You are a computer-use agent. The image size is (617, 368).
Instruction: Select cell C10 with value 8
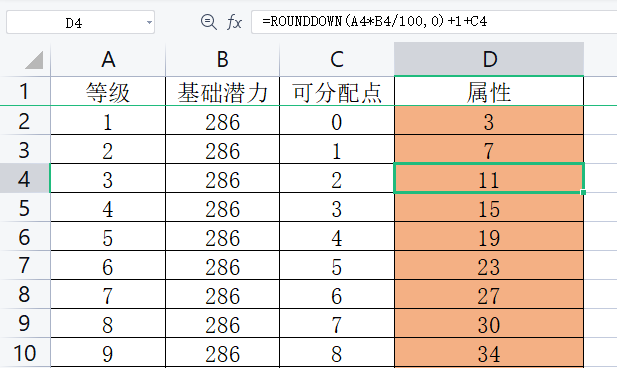click(x=337, y=352)
